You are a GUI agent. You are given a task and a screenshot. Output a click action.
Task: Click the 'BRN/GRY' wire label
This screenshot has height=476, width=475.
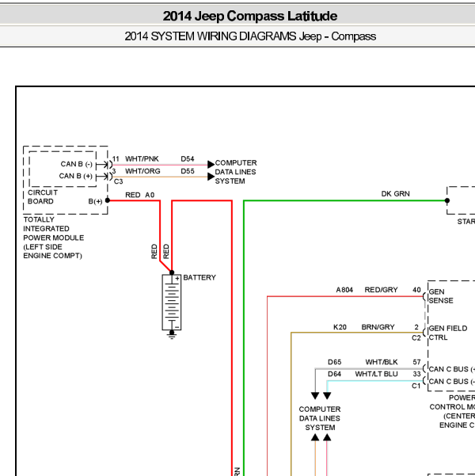378,327
